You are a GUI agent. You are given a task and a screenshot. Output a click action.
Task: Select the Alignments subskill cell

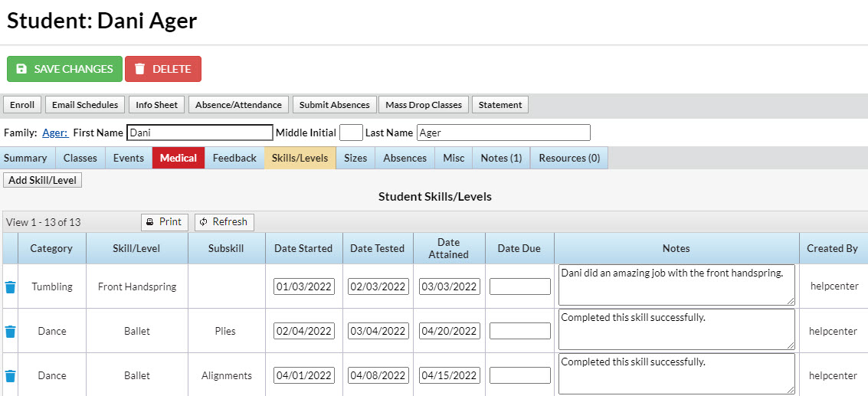click(227, 375)
